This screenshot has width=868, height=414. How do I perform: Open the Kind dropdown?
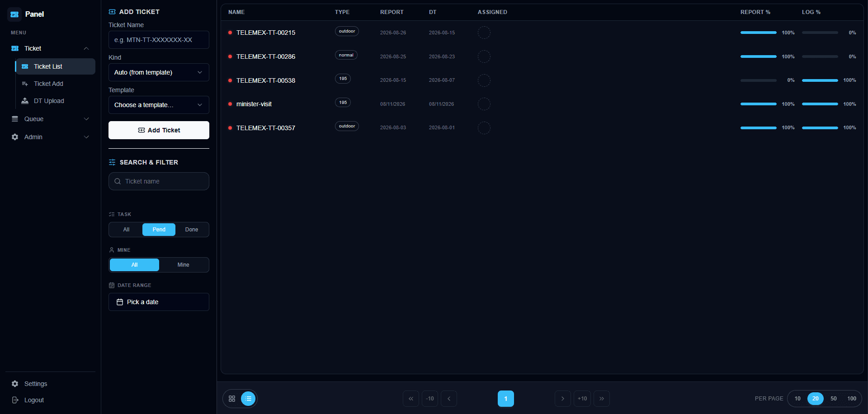click(159, 72)
